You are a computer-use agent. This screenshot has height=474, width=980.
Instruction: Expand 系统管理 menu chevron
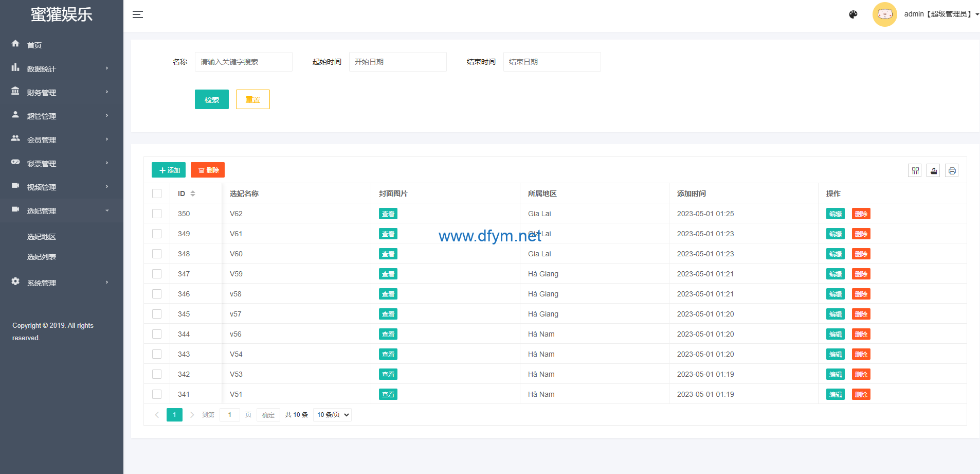[107, 283]
